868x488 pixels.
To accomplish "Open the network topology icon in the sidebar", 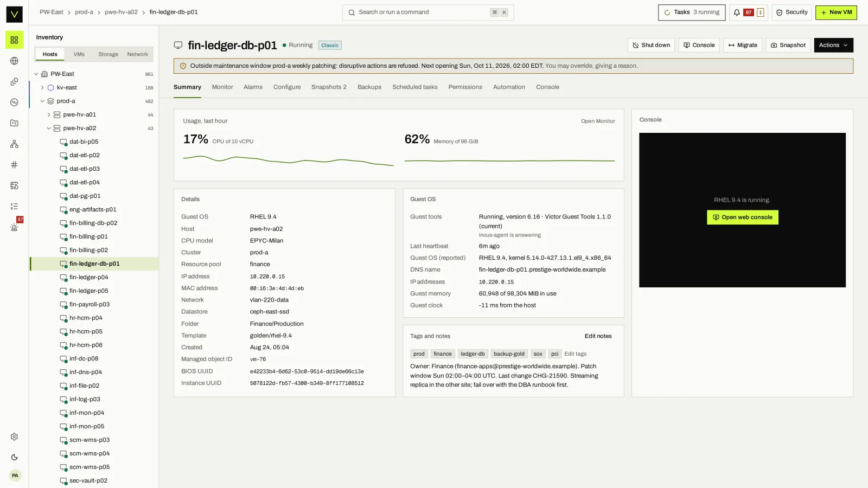I will coord(14,144).
